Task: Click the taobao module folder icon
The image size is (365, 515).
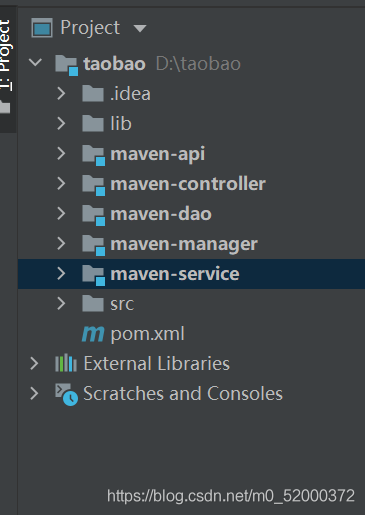Action: (x=67, y=65)
